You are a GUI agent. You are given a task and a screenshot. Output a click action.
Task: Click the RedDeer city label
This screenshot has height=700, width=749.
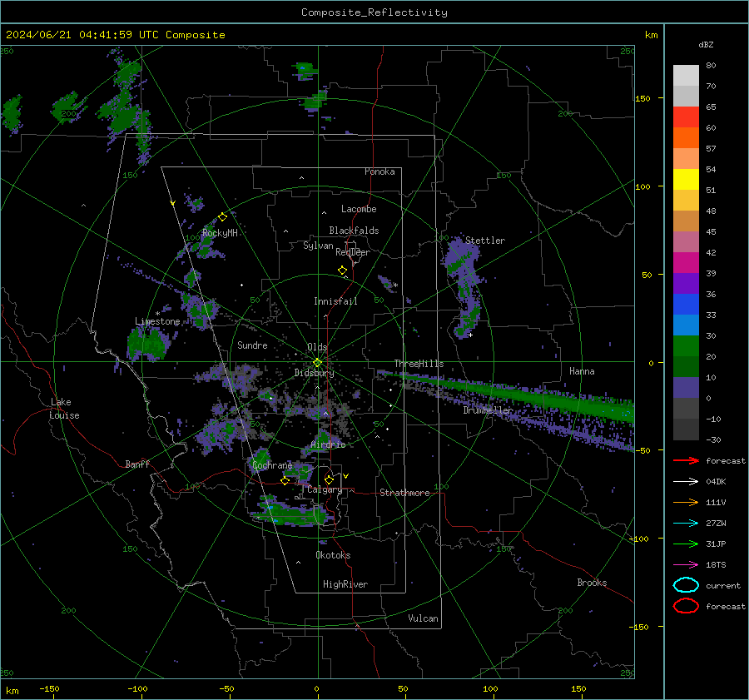[353, 252]
